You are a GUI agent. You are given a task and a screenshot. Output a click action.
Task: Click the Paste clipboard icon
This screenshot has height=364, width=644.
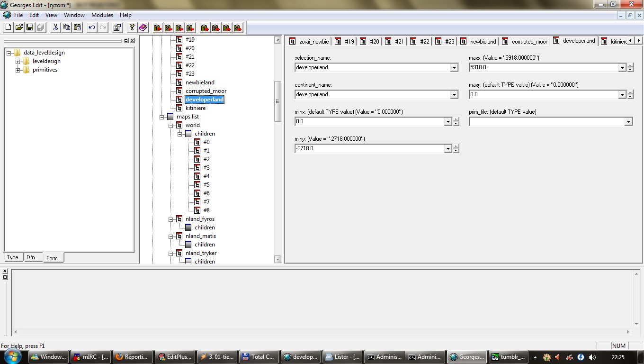click(78, 27)
